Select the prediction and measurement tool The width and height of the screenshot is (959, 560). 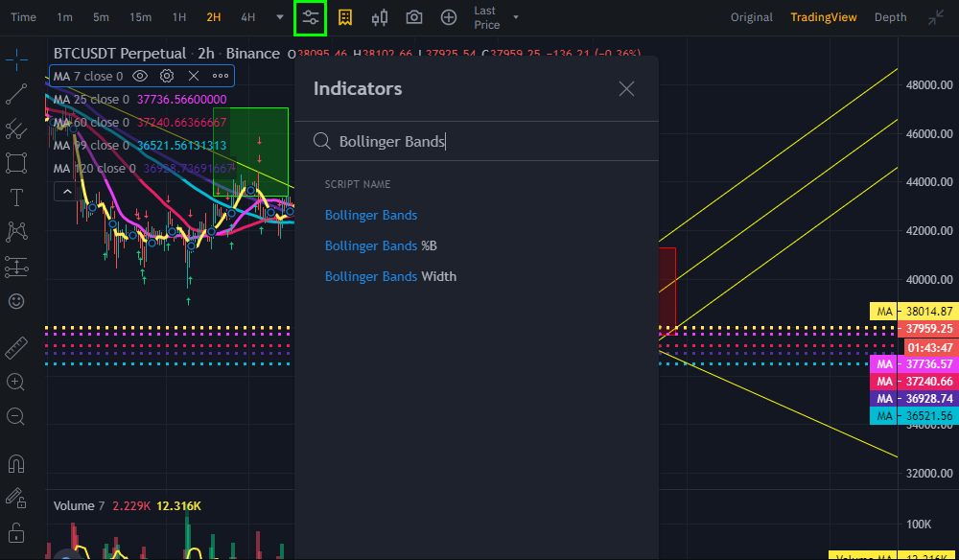point(16,268)
